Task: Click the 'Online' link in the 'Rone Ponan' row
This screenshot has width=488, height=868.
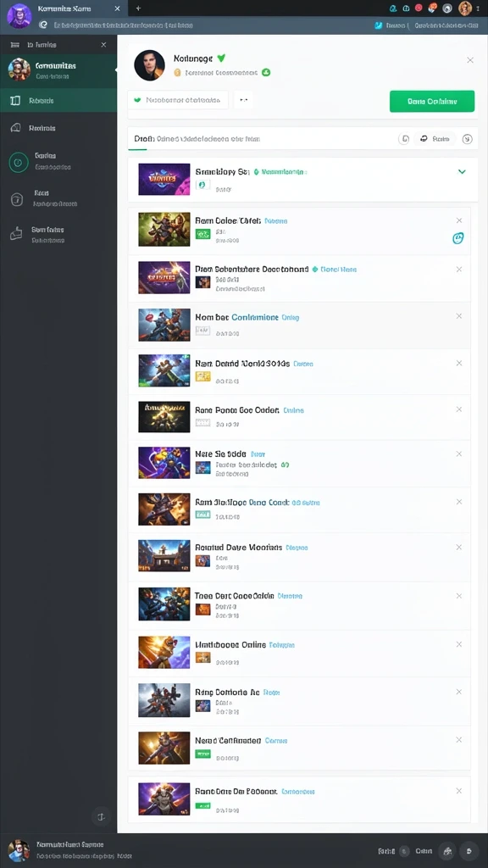Action: pyautogui.click(x=293, y=410)
